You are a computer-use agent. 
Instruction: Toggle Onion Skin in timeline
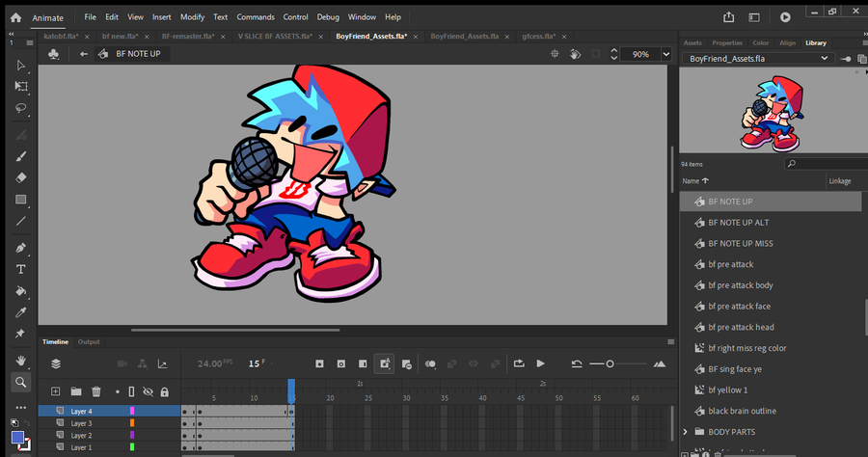[430, 363]
